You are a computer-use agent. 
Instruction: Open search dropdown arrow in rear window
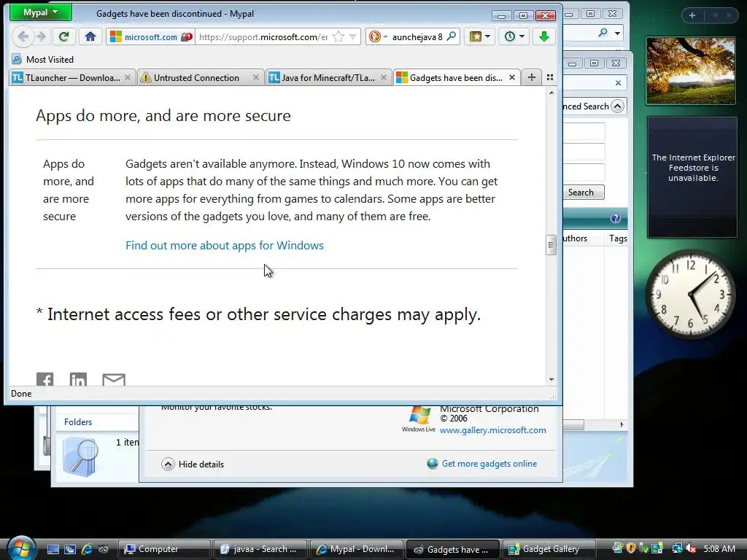[x=617, y=33]
